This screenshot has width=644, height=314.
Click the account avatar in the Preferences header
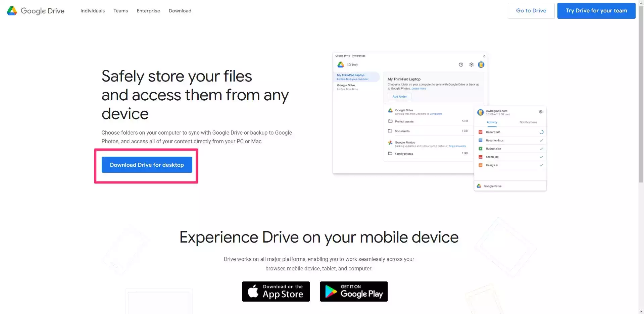[481, 64]
